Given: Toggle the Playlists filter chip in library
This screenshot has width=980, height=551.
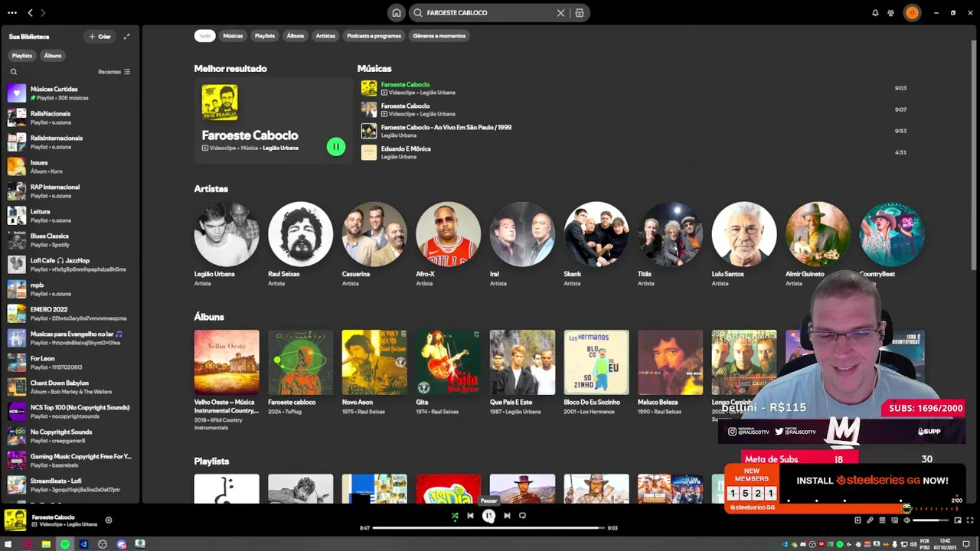Looking at the screenshot, I should coord(22,56).
